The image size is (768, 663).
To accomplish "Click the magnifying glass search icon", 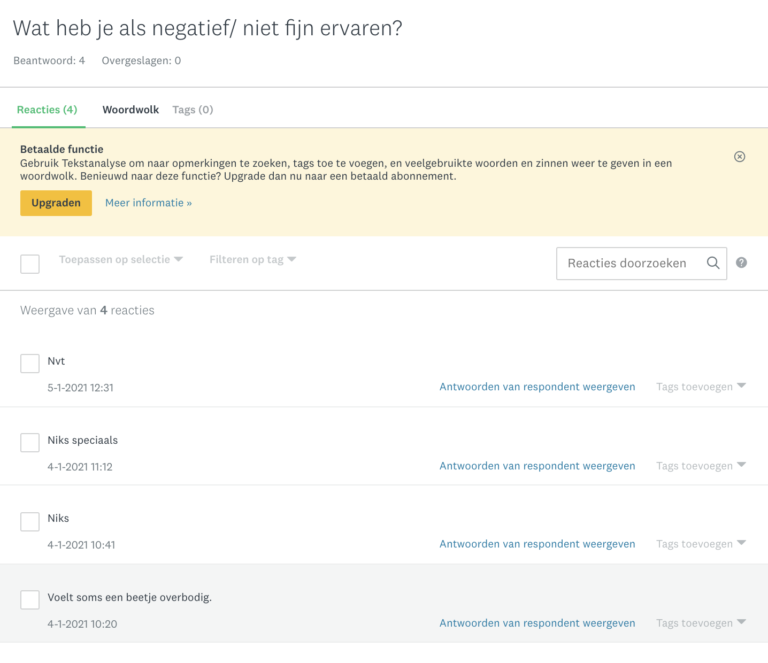I will pyautogui.click(x=713, y=263).
